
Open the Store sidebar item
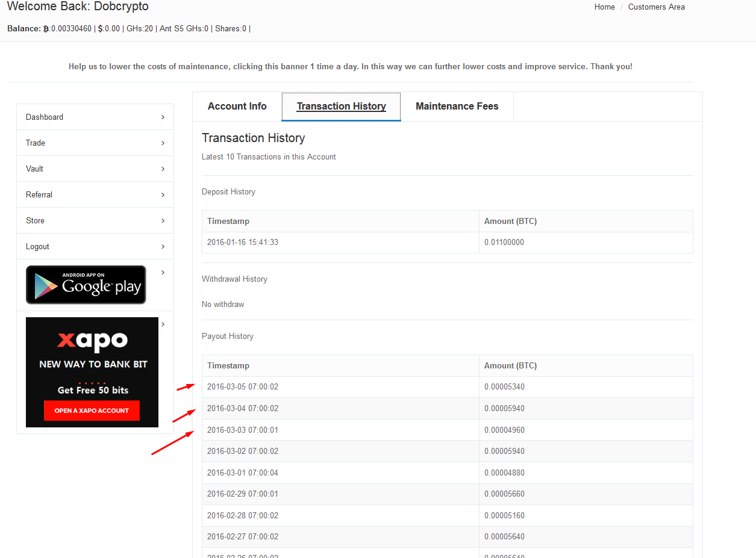point(36,221)
